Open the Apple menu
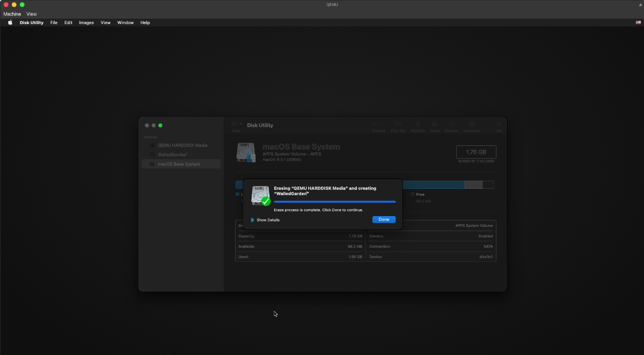The image size is (644, 355). pyautogui.click(x=10, y=23)
